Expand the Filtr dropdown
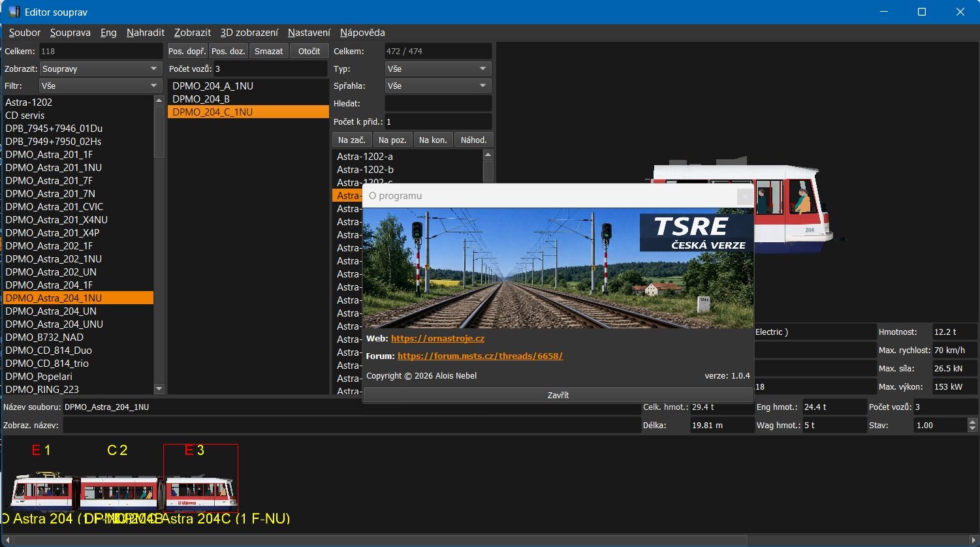Image resolution: width=980 pixels, height=547 pixels. (101, 86)
